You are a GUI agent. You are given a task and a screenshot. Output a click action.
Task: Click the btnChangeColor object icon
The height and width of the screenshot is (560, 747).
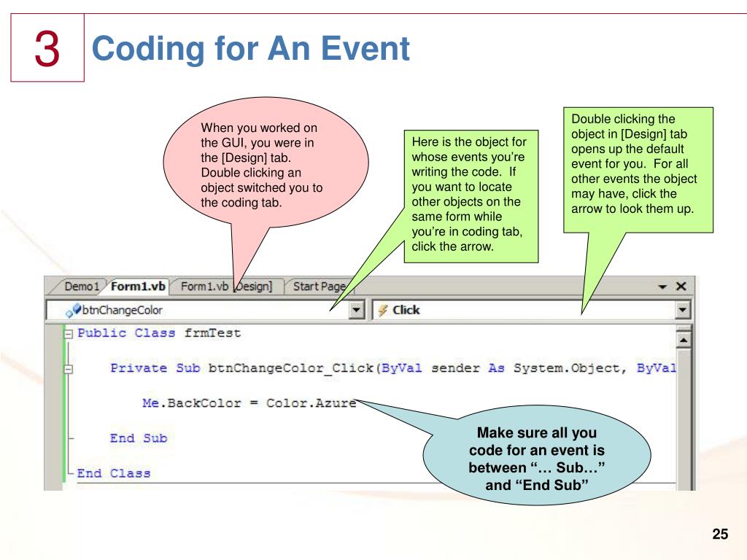73,311
